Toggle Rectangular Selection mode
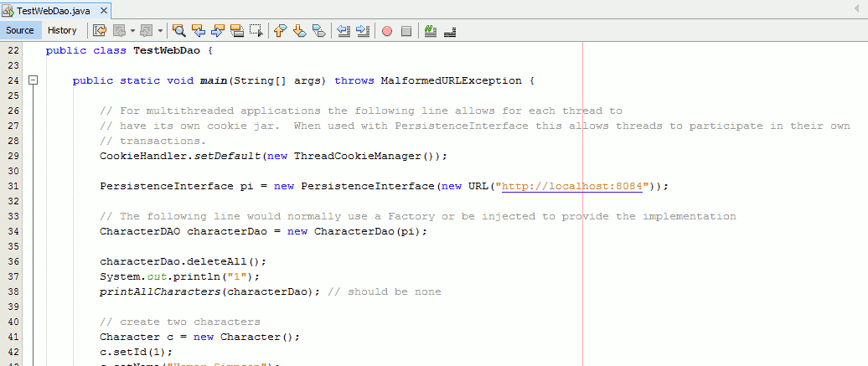This screenshot has height=366, width=868. click(x=256, y=31)
